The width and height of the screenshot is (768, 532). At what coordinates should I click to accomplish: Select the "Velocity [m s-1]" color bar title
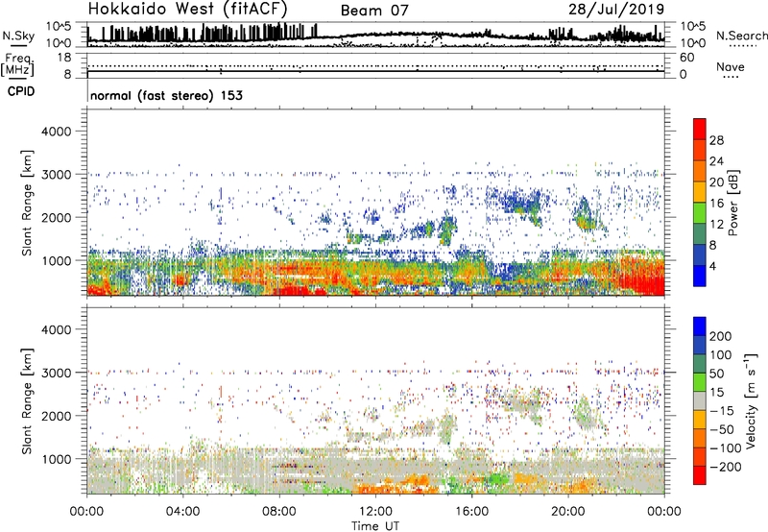click(751, 400)
